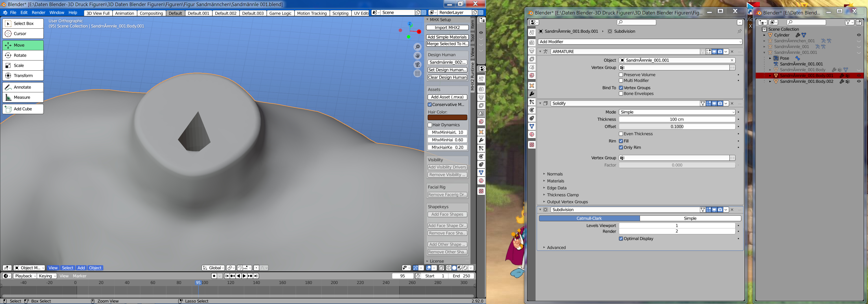Click the zoom magnifier viewport gizmo

pos(418,47)
